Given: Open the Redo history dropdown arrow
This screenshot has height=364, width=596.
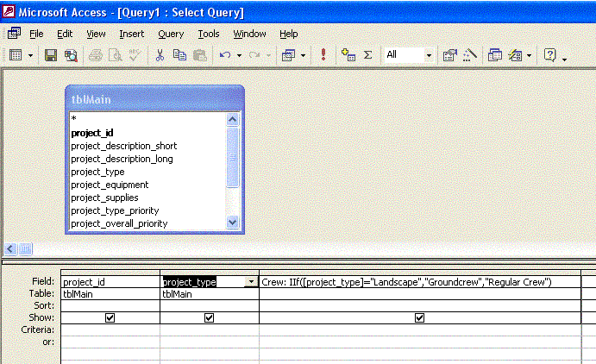Looking at the screenshot, I should click(268, 55).
